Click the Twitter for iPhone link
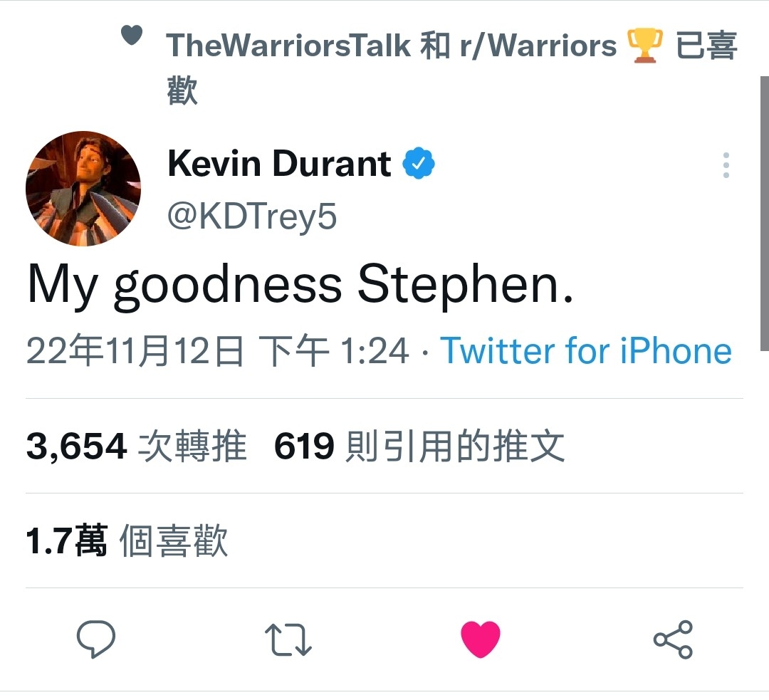Screen dimensions: 769x700 (x=586, y=351)
